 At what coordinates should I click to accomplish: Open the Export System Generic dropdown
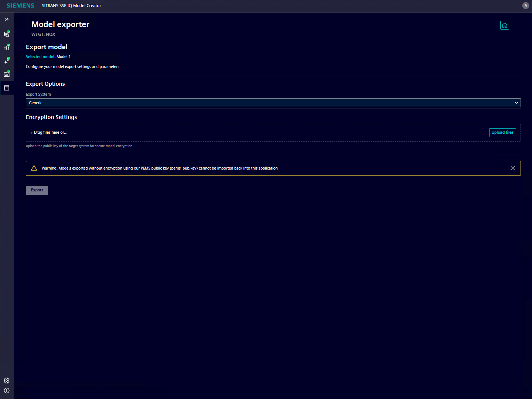tap(273, 103)
